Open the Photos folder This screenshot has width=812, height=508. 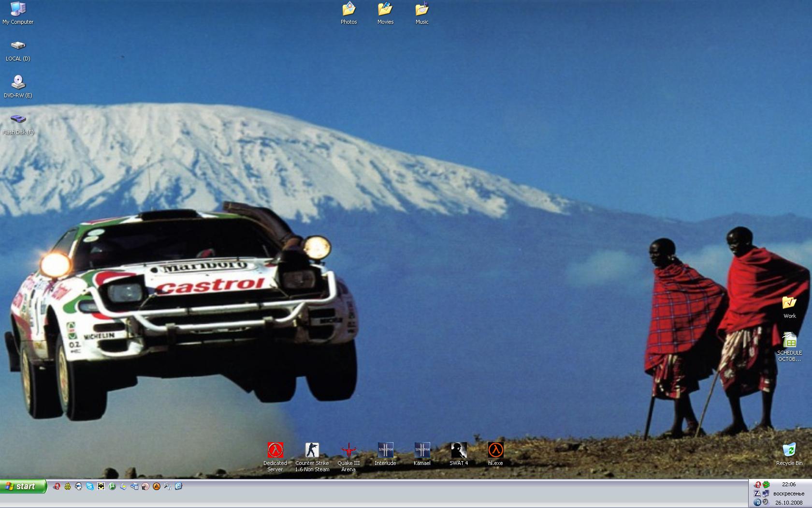pyautogui.click(x=348, y=13)
